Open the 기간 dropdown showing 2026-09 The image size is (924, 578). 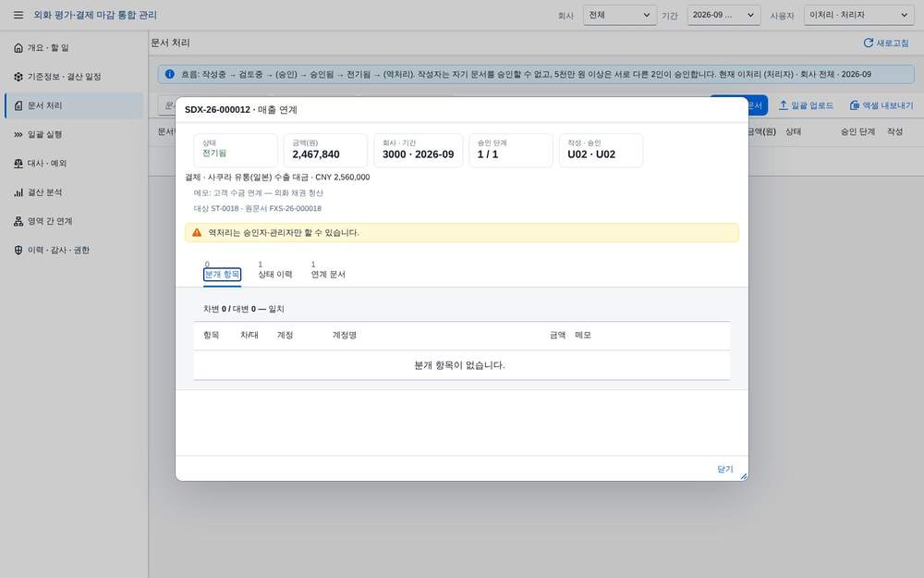point(723,15)
